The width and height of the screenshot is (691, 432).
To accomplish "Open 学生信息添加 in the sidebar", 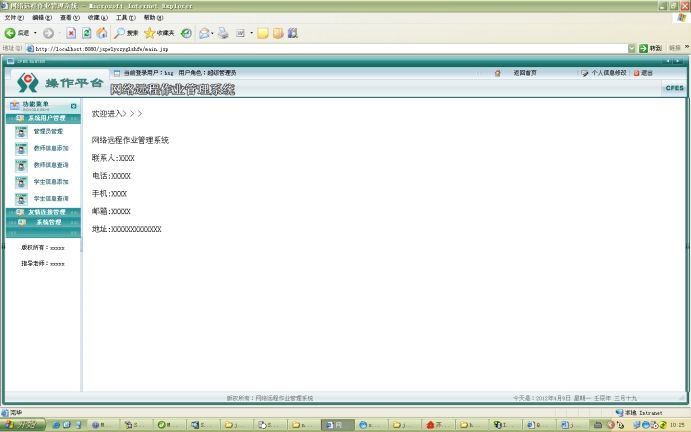I will point(51,182).
